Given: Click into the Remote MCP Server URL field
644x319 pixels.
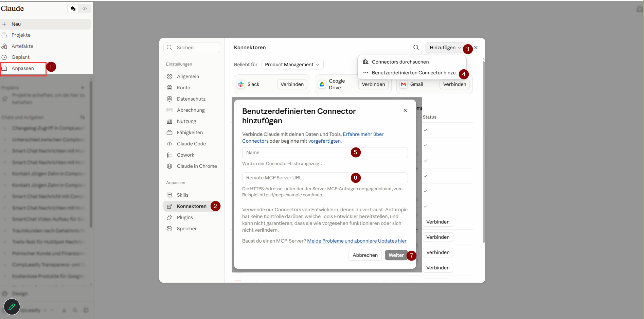Looking at the screenshot, I should pos(325,178).
